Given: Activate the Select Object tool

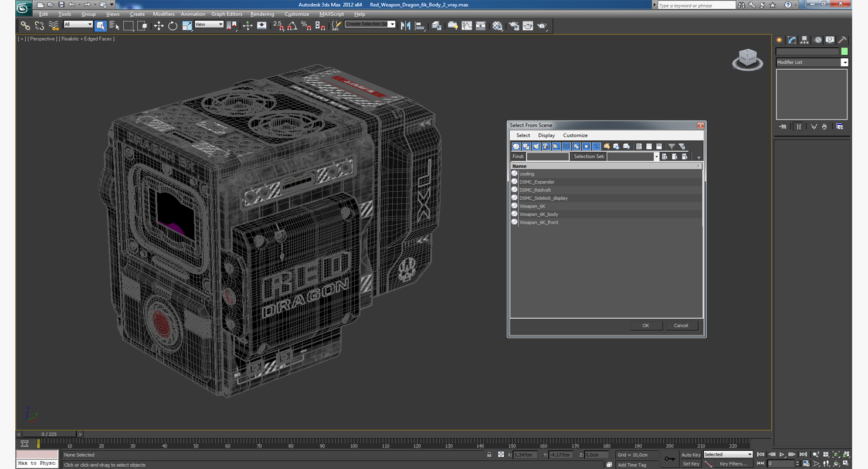Looking at the screenshot, I should 100,26.
